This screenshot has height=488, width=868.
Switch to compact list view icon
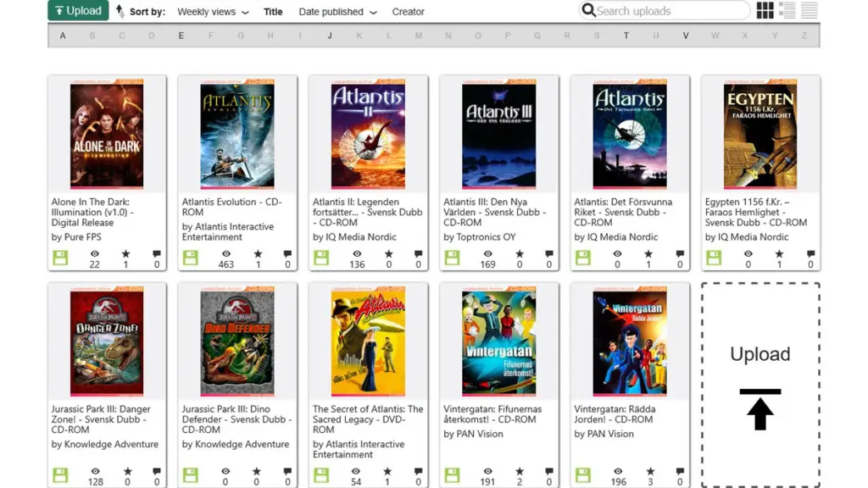[810, 10]
